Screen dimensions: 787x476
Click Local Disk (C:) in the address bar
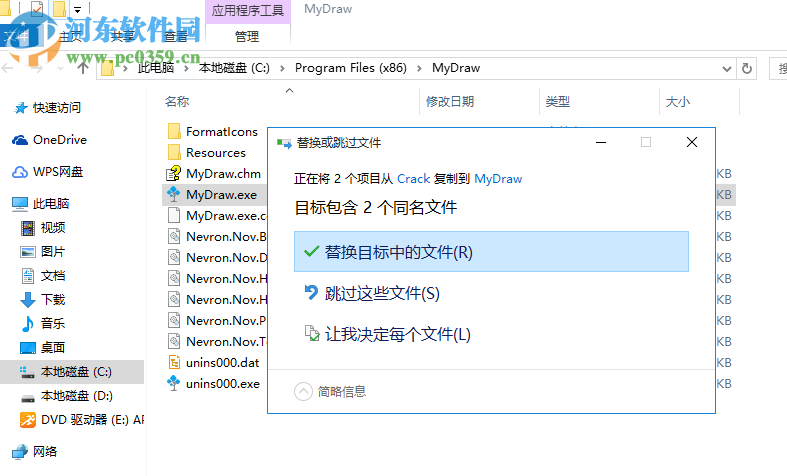click(234, 68)
